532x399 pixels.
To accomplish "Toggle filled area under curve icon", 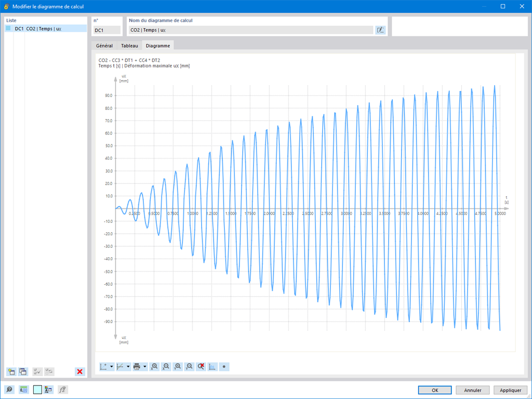I will point(212,366).
